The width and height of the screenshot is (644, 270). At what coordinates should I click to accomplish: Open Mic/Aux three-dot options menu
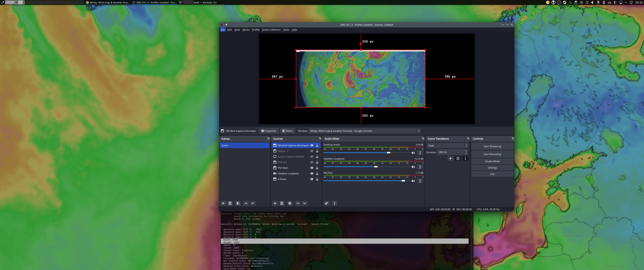coord(420,181)
